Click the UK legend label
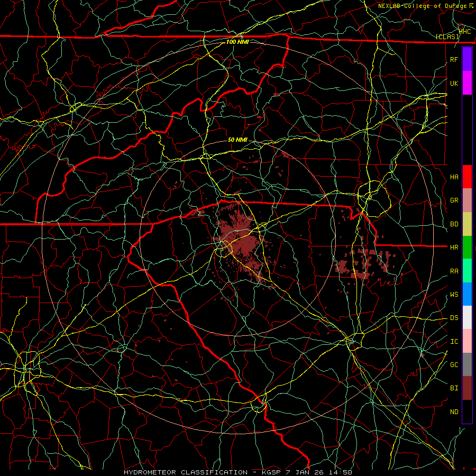 pos(454,84)
